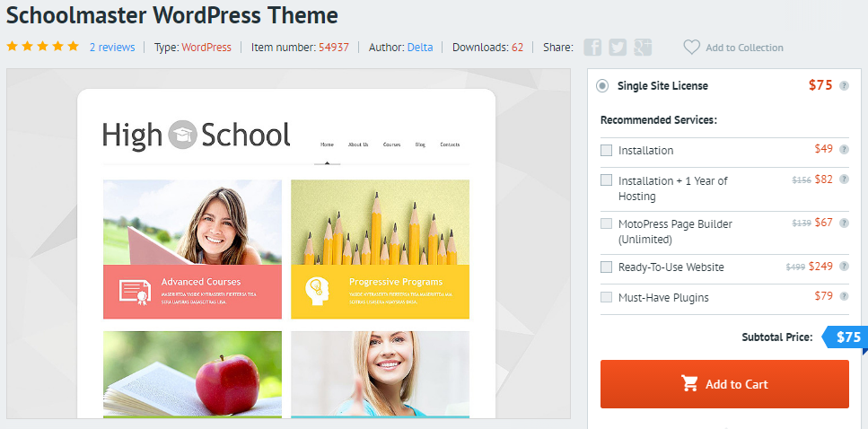Add the theme to cart
Image resolution: width=868 pixels, height=429 pixels.
point(724,384)
